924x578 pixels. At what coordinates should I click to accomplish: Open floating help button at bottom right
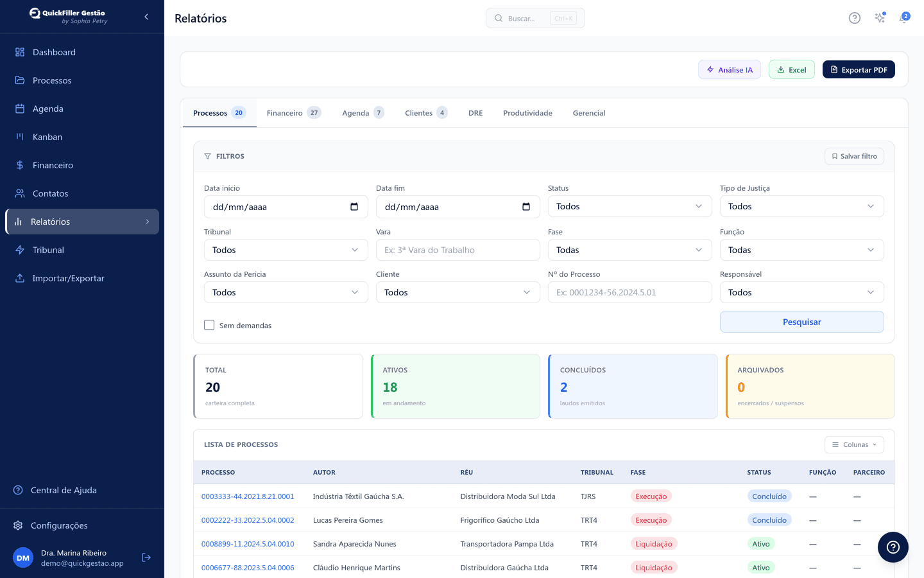pyautogui.click(x=893, y=547)
